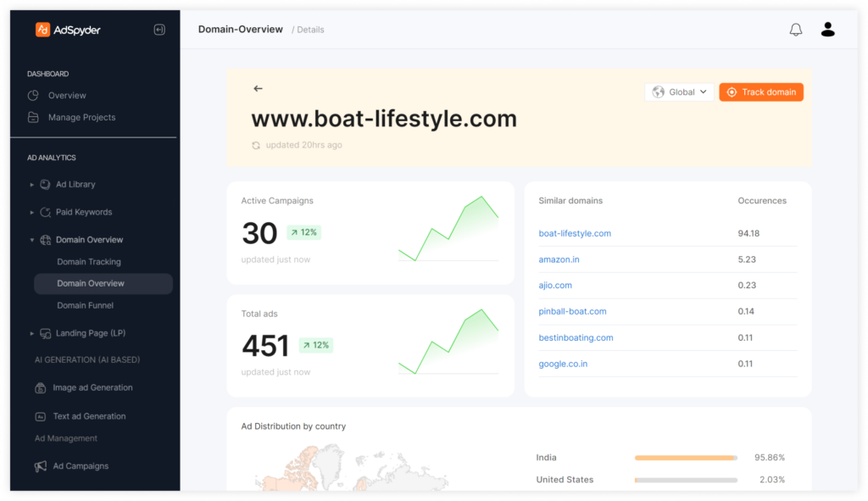The width and height of the screenshot is (868, 501).
Task: Expand the Ad Library section
Action: click(x=31, y=184)
